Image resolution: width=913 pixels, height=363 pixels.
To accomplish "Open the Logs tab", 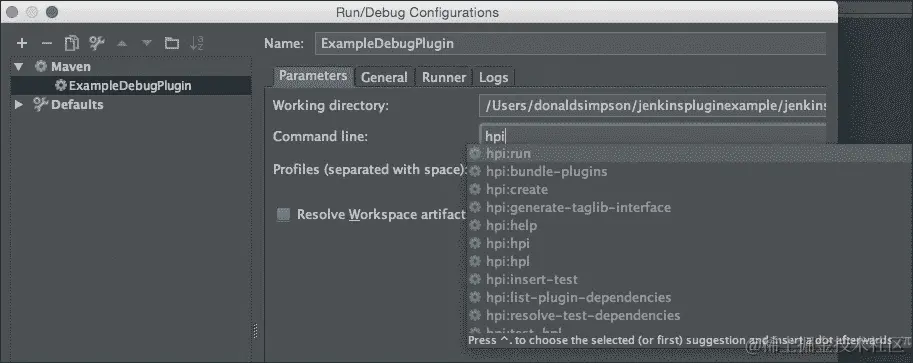I will point(494,77).
